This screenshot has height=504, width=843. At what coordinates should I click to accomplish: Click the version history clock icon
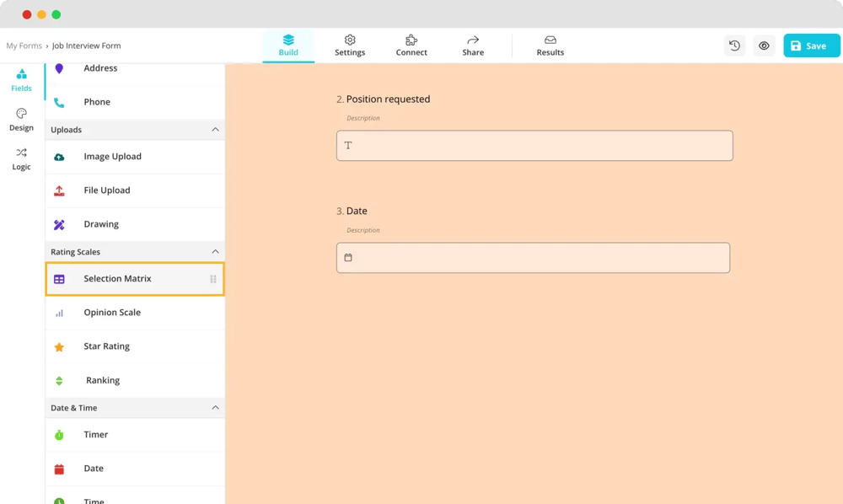(x=734, y=46)
